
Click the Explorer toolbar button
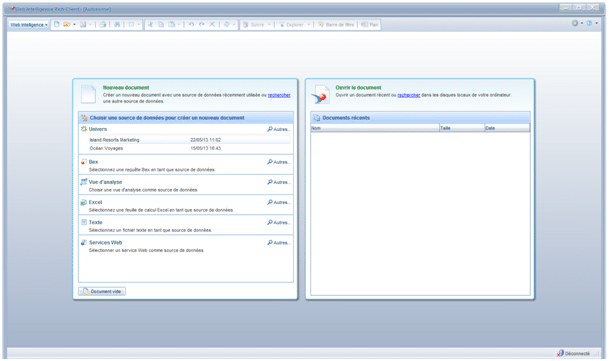[x=291, y=24]
